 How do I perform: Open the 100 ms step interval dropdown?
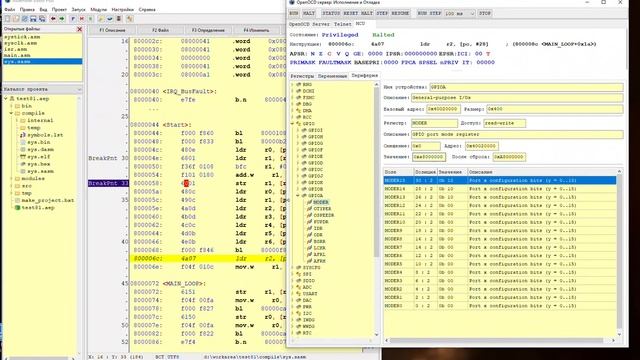472,13
